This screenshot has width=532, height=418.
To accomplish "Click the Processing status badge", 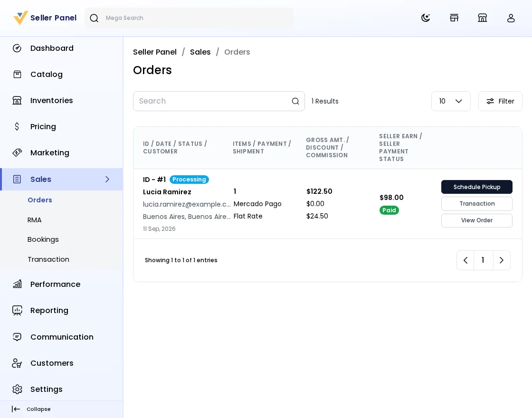I will 189,180.
